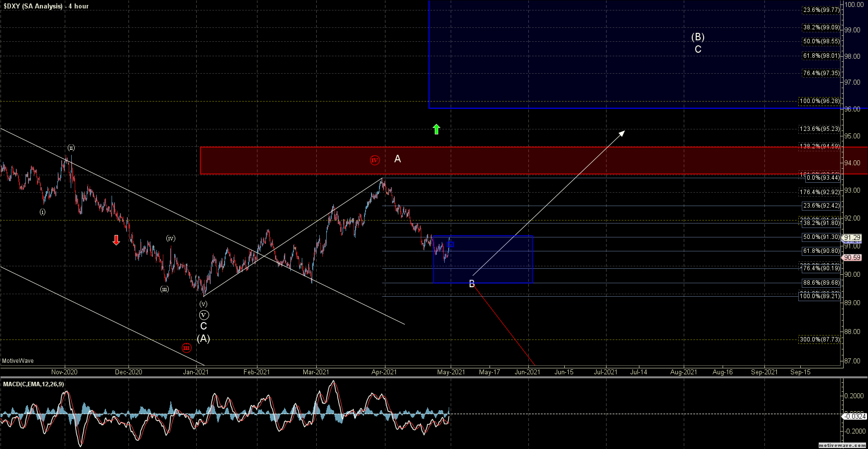868x449 pixels.
Task: Click the Apr-2021 date on time axis
Action: click(384, 372)
